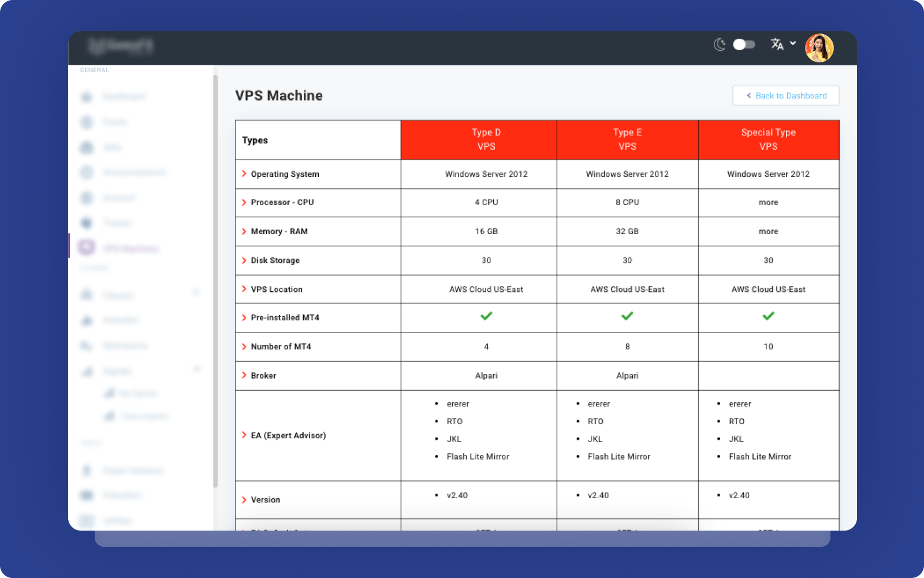
Task: Click the Back to Dashboard button
Action: point(786,96)
